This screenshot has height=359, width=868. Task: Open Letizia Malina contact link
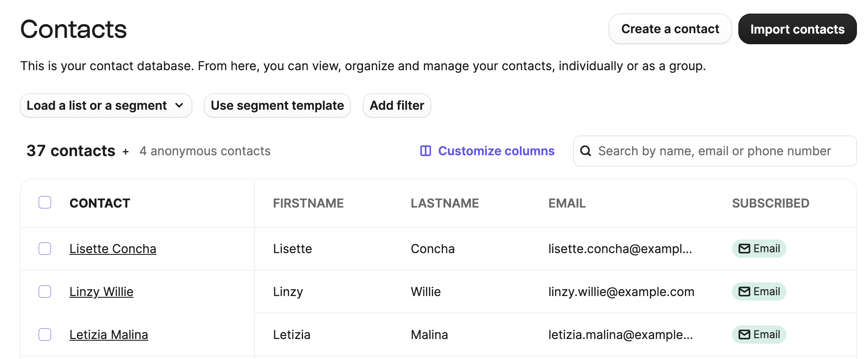(109, 335)
